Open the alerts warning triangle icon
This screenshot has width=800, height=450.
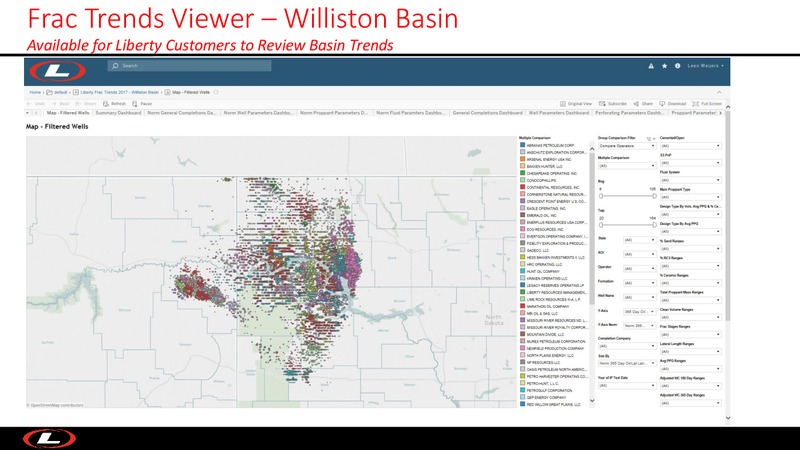click(x=651, y=66)
